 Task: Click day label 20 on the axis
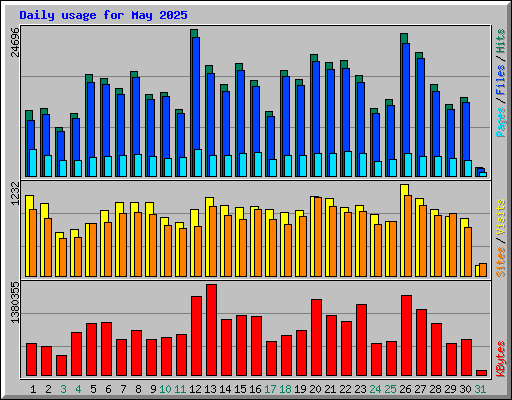click(x=315, y=389)
